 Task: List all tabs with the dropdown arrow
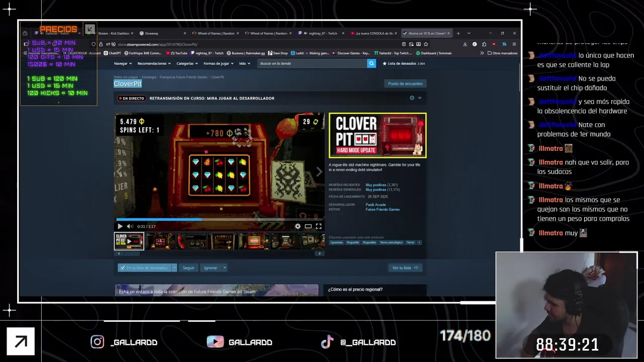pos(468,33)
